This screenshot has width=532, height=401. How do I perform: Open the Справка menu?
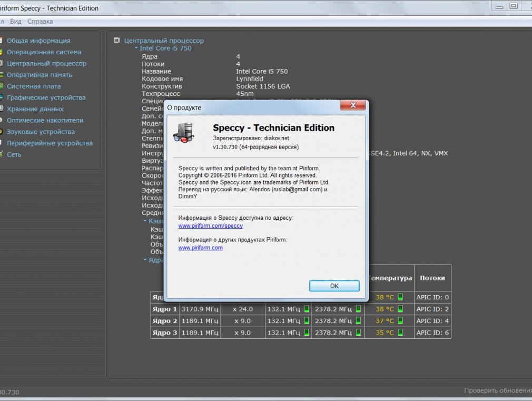[40, 22]
